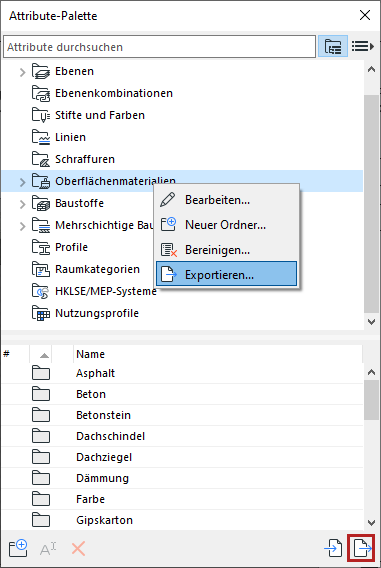Open the Dämmung folder row
Viewport: 381px width, 568px height.
(x=182, y=478)
